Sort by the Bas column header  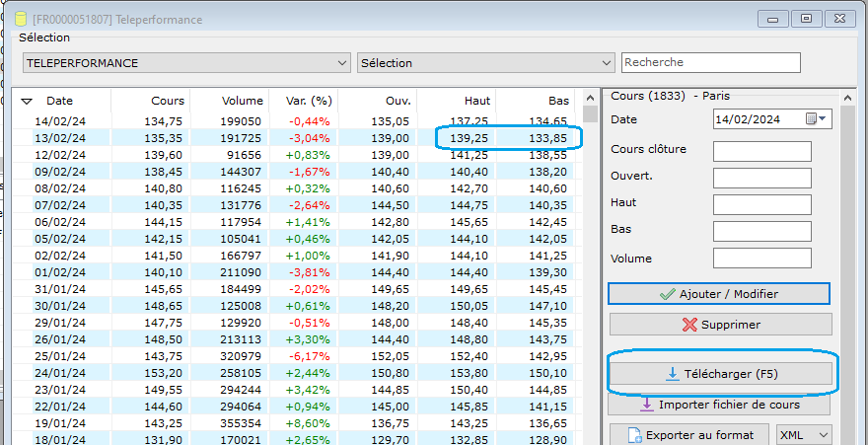tap(559, 101)
